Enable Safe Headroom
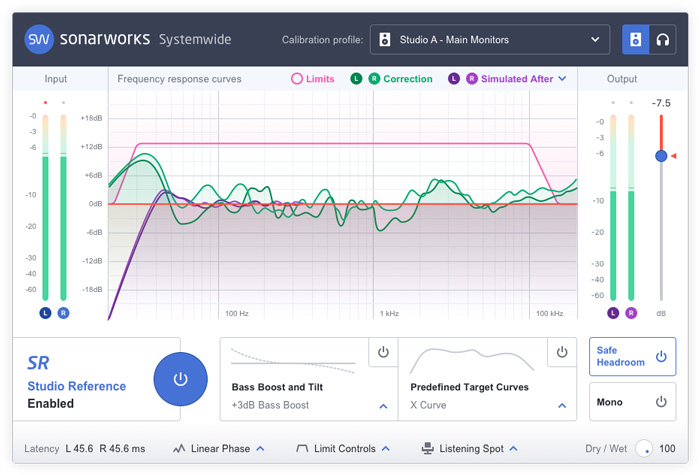Image resolution: width=700 pixels, height=475 pixels. 632,356
